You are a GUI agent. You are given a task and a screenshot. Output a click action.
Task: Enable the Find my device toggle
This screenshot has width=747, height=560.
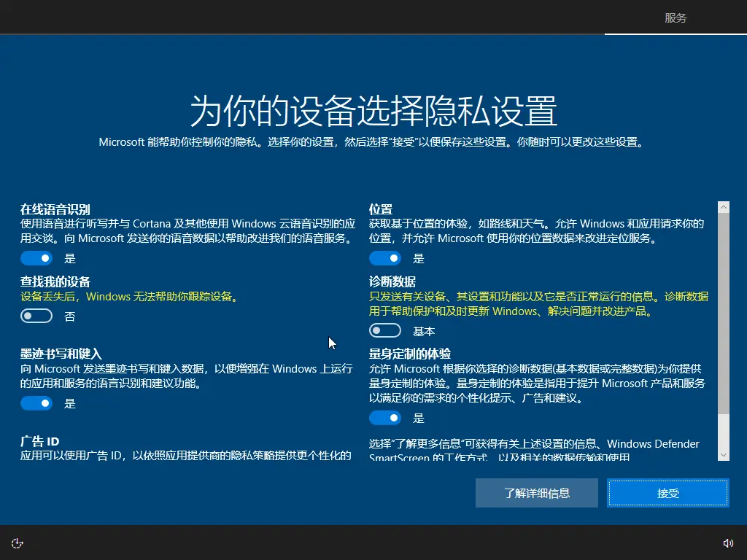[36, 316]
